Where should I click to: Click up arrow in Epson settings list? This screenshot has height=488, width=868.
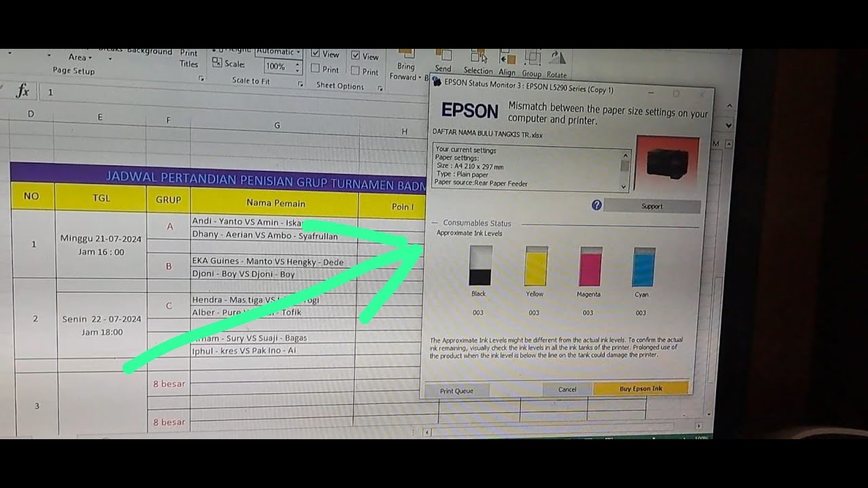(625, 155)
